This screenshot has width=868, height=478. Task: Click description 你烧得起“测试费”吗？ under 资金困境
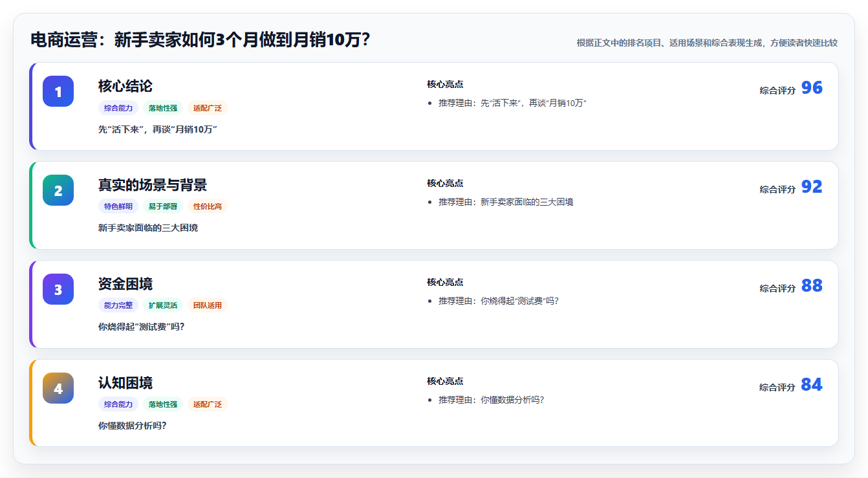tap(142, 327)
